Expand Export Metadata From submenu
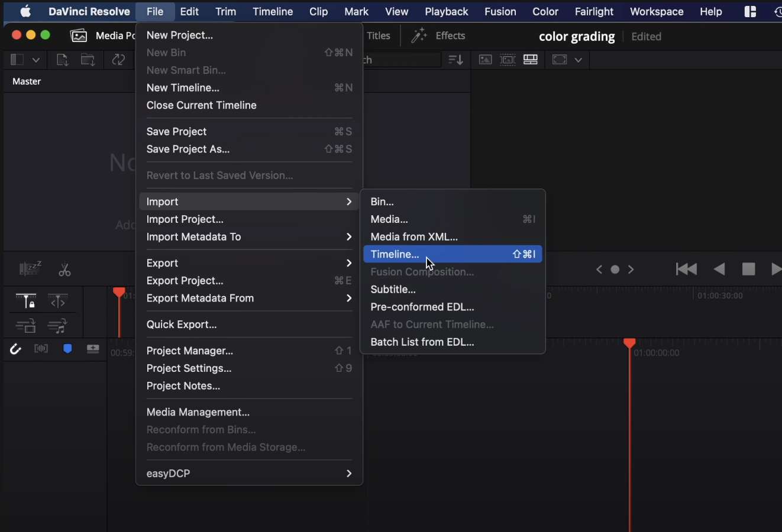The height and width of the screenshot is (532, 782). coord(249,298)
